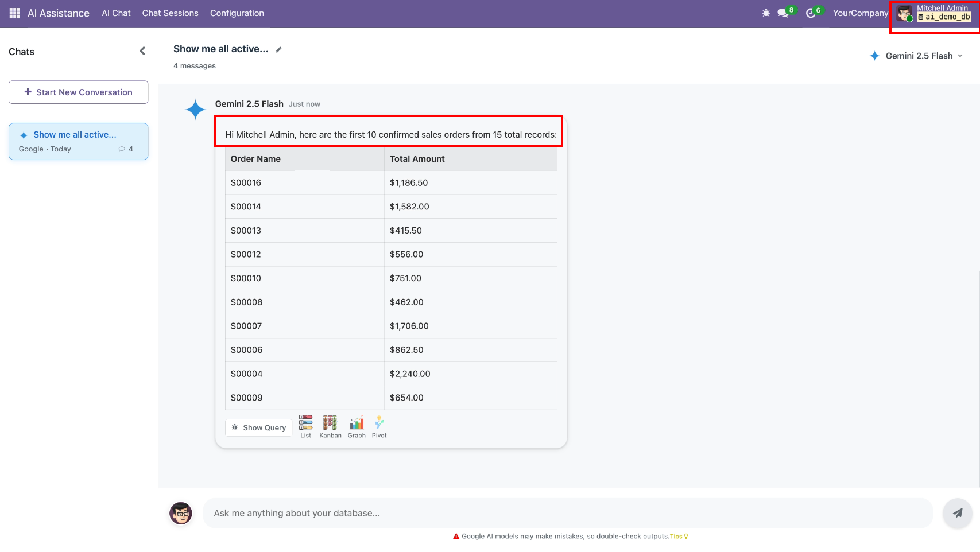Click the $2,240.00 amount
Screen dimensions: 980x552
pyautogui.click(x=410, y=374)
